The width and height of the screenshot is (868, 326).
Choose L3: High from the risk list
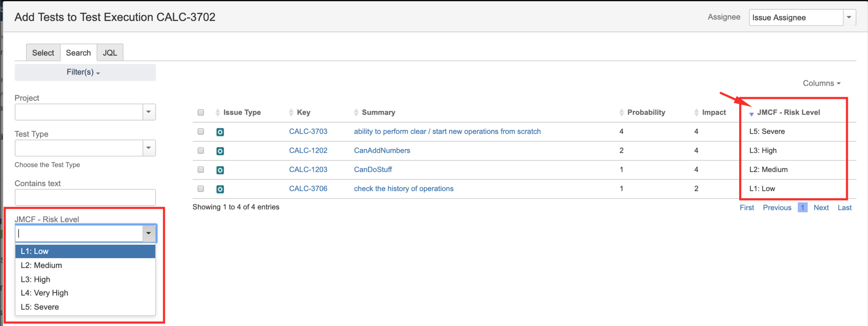(x=85, y=280)
